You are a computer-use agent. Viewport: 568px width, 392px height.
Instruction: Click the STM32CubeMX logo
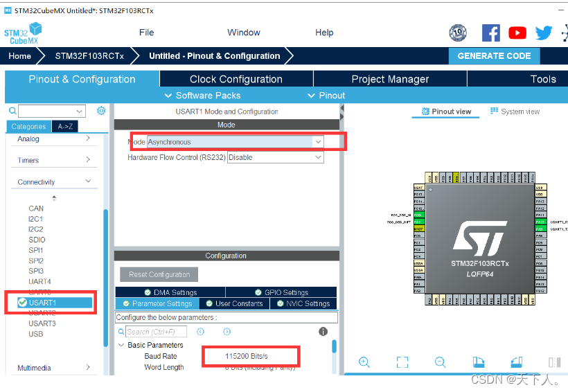pyautogui.click(x=23, y=33)
